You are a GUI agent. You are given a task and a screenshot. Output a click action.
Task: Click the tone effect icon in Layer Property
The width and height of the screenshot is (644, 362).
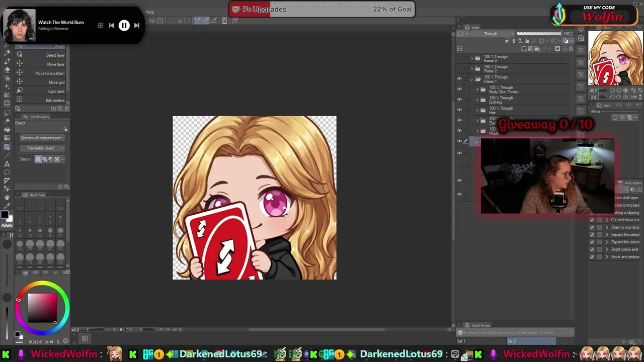(622, 117)
